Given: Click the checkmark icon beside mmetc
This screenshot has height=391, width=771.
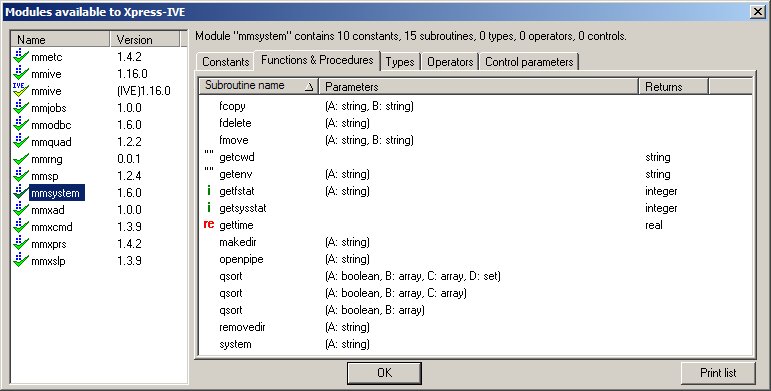Looking at the screenshot, I should tap(21, 57).
